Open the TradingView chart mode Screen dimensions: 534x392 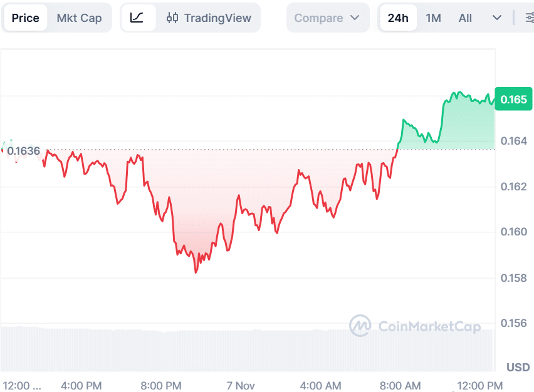(217, 18)
